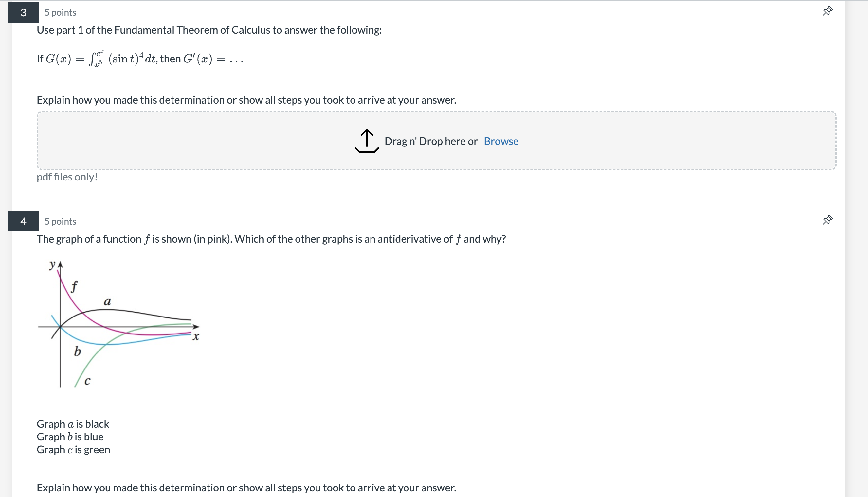868x497 pixels.
Task: Open the Browse link to upload a file
Action: [x=501, y=141]
